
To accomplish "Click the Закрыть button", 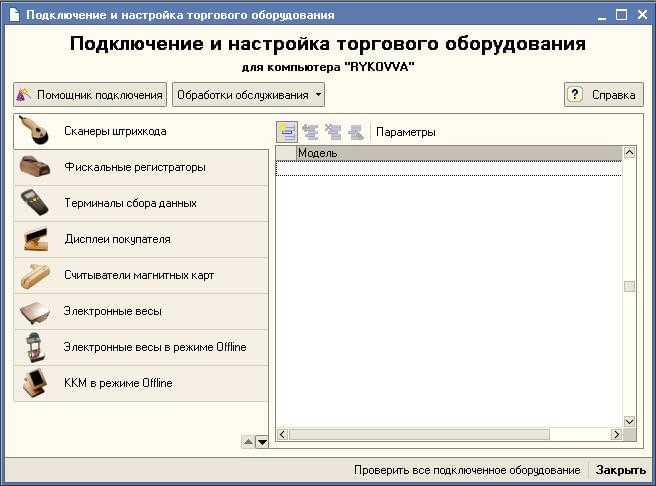I will pyautogui.click(x=621, y=470).
